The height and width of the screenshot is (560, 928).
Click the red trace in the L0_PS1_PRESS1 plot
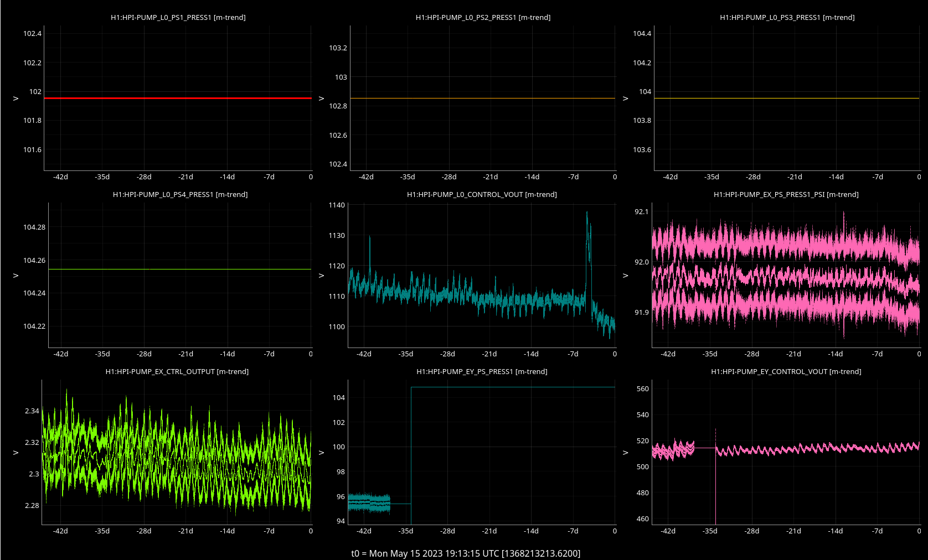click(x=177, y=98)
